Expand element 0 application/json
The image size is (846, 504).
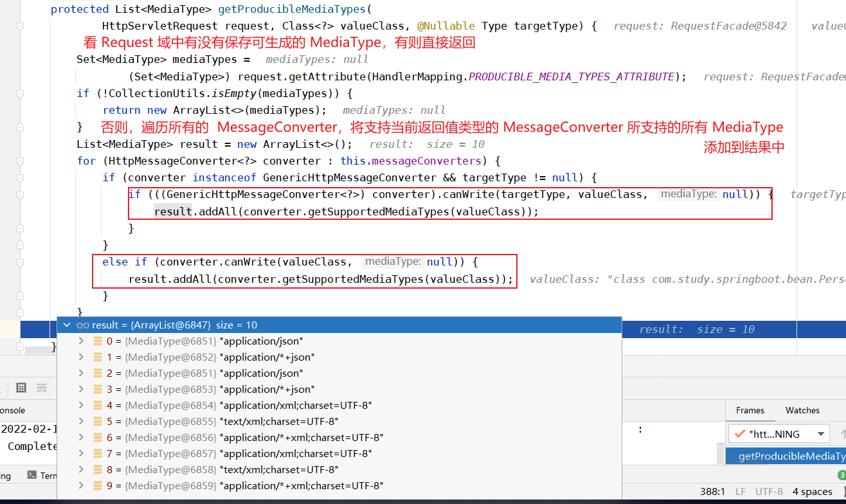tap(81, 341)
